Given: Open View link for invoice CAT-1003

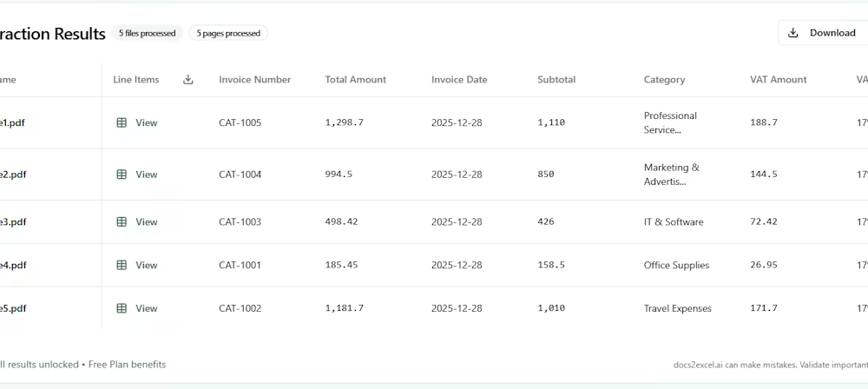Looking at the screenshot, I should tap(147, 222).
